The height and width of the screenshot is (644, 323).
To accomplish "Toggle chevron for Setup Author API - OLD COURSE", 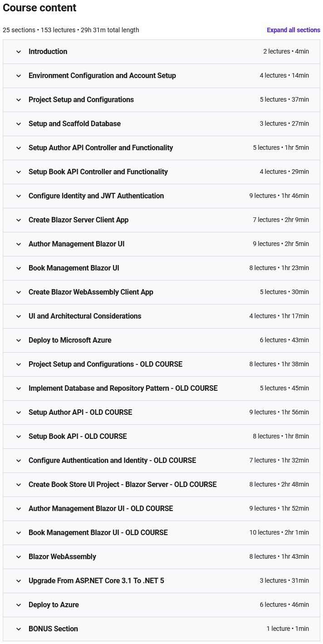I will [19, 413].
